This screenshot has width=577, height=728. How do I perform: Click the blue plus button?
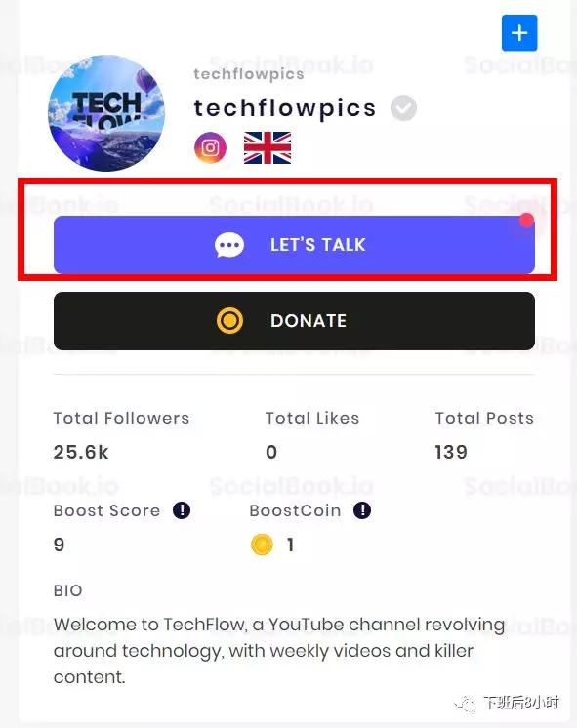(x=519, y=33)
